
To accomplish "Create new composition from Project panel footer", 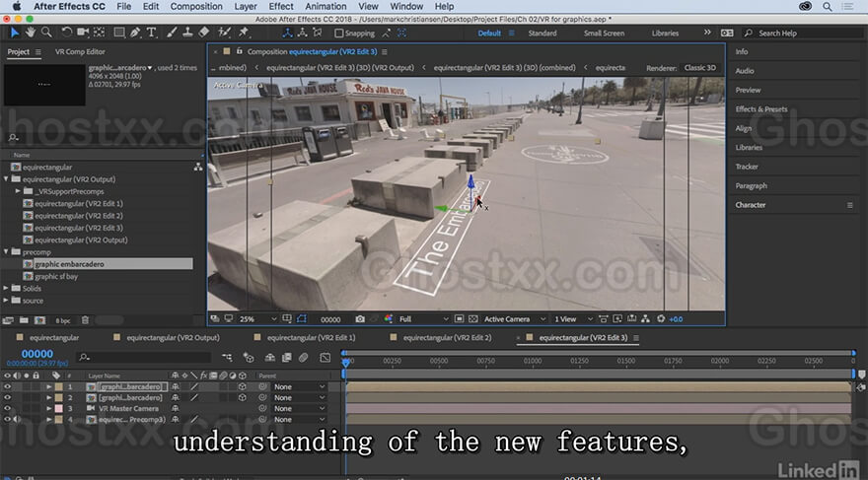I will 39,320.
